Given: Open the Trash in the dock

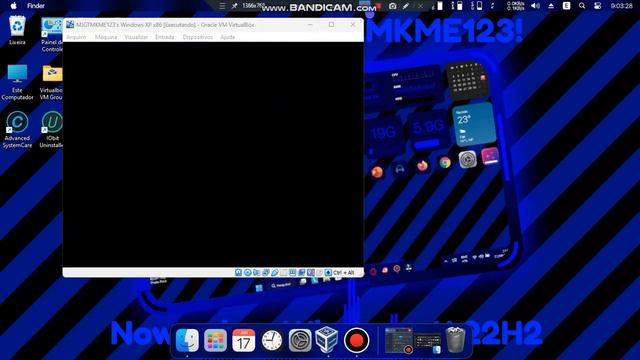Looking at the screenshot, I should click(455, 340).
